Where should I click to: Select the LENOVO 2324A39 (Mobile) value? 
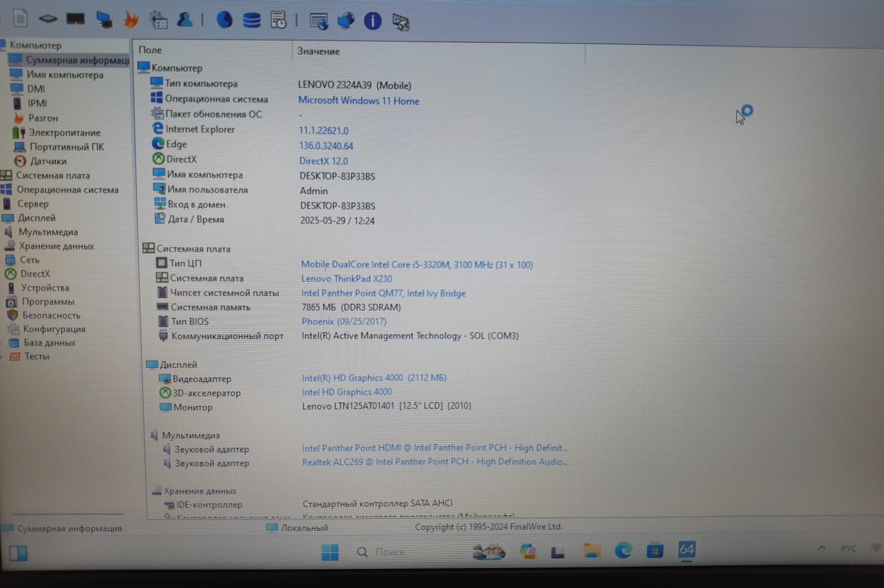point(354,85)
